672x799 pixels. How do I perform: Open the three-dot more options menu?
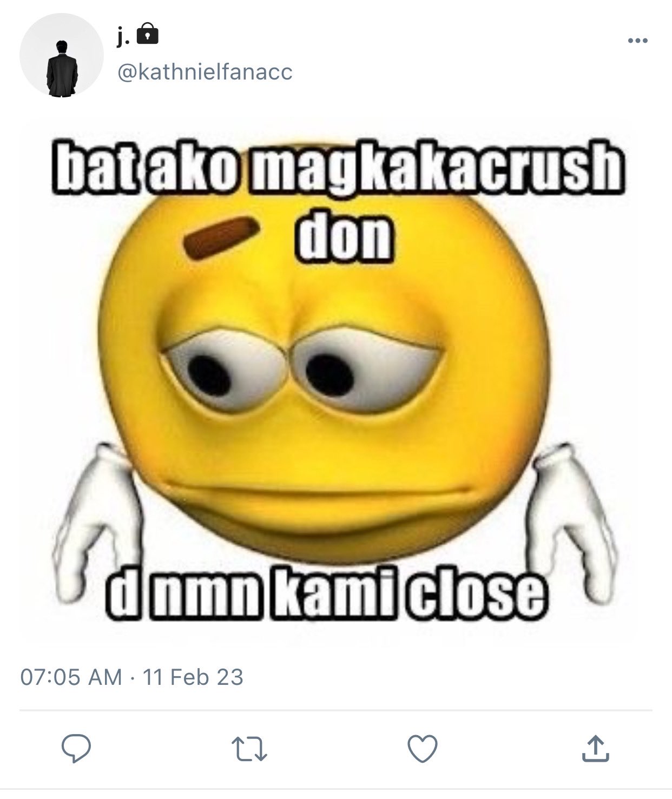[x=638, y=41]
